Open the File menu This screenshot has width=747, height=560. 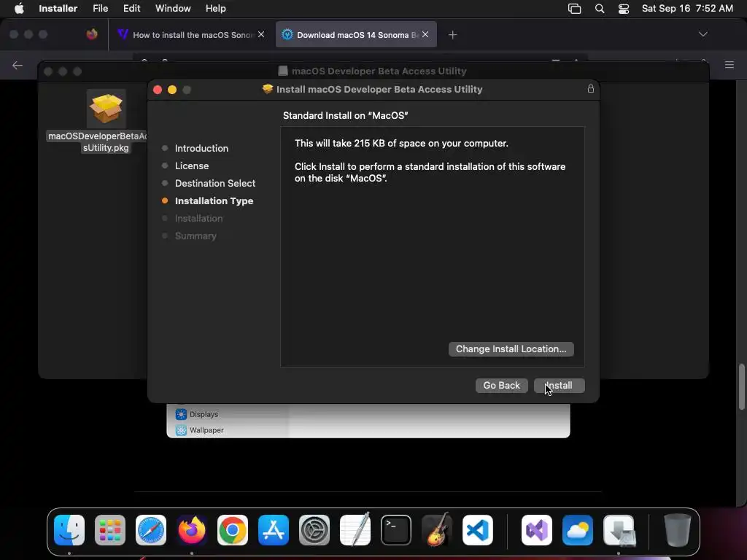pos(100,9)
